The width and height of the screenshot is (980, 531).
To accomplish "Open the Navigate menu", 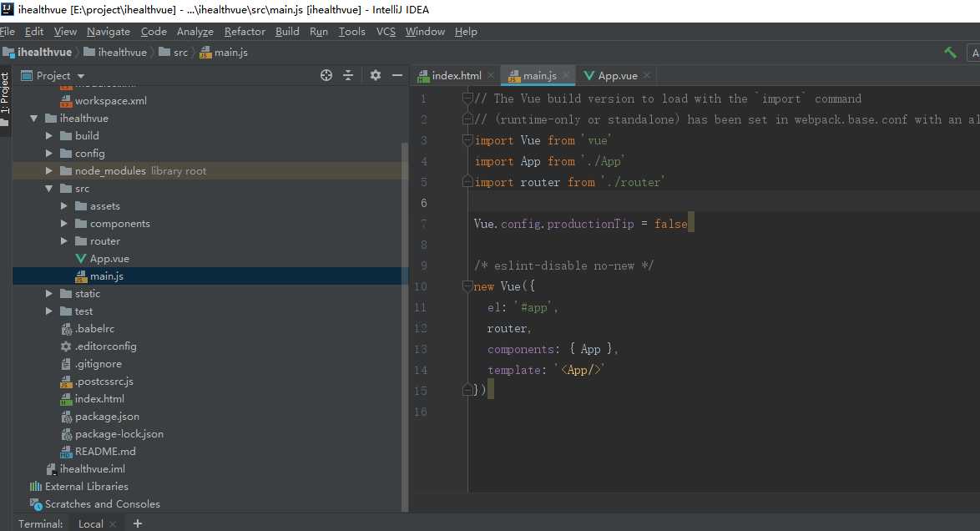I will [x=109, y=31].
